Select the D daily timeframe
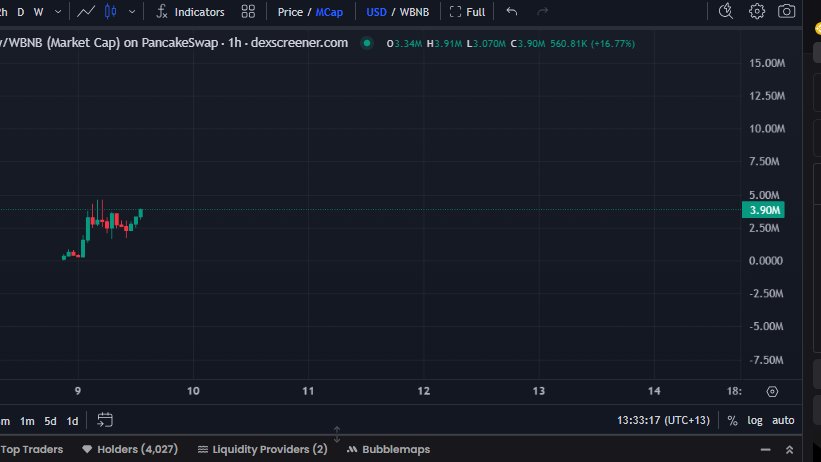Viewport: 821px width, 462px height. click(20, 12)
